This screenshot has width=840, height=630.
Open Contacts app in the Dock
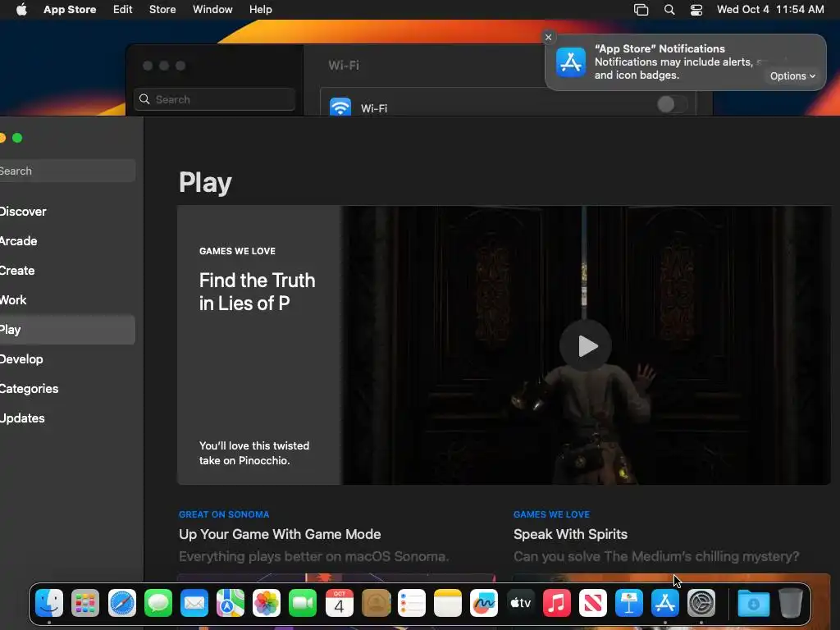pos(376,603)
